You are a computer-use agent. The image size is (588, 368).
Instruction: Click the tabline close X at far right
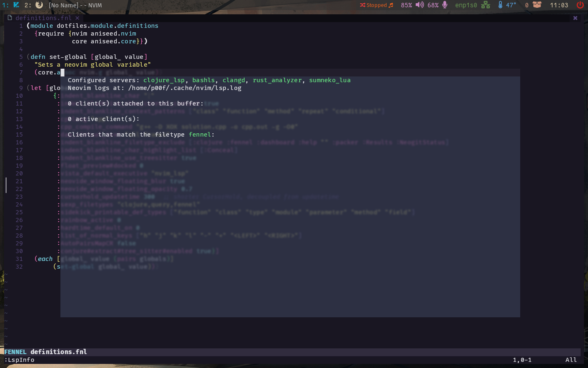(x=575, y=18)
